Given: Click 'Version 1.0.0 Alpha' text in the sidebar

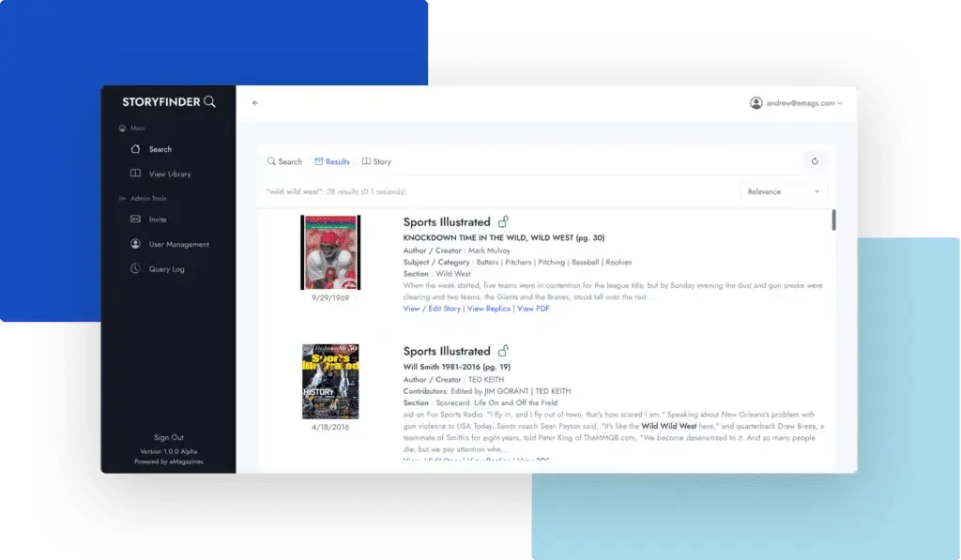Looking at the screenshot, I should pyautogui.click(x=169, y=451).
